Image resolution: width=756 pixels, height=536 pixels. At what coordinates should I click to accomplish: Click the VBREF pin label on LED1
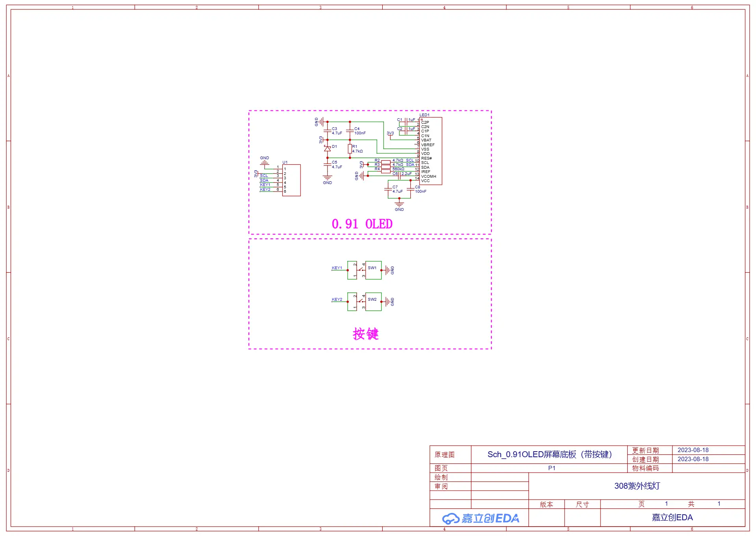point(428,145)
